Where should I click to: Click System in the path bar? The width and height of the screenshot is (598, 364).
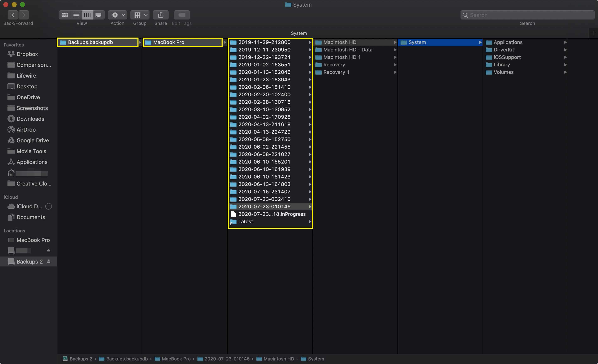pyautogui.click(x=312, y=359)
